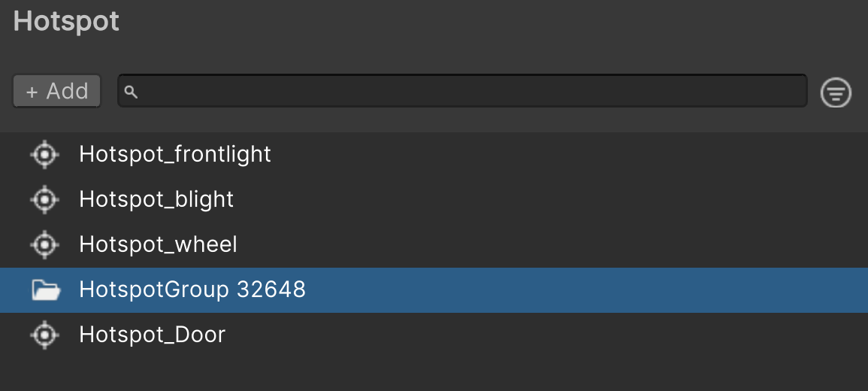This screenshot has width=868, height=391.
Task: Click the Hotspot panel title
Action: click(66, 21)
